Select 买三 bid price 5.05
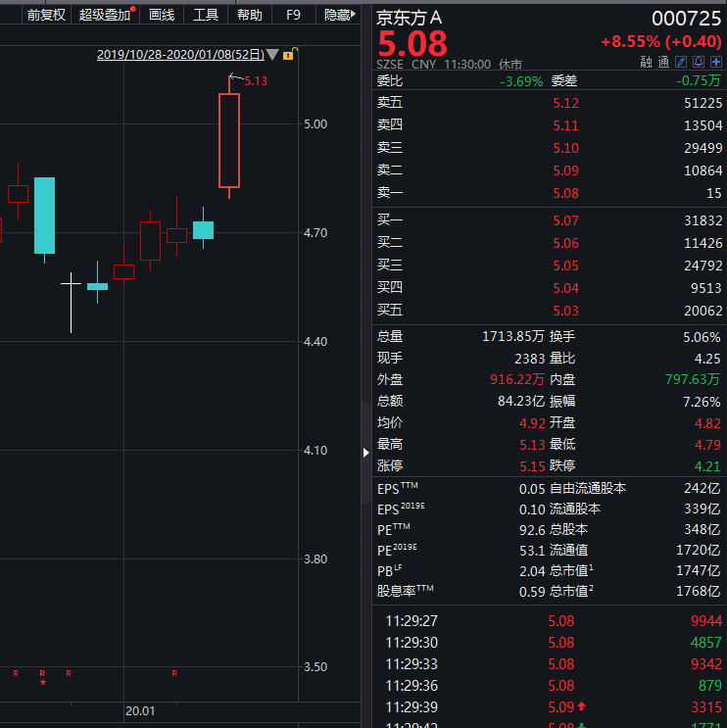 coord(565,266)
